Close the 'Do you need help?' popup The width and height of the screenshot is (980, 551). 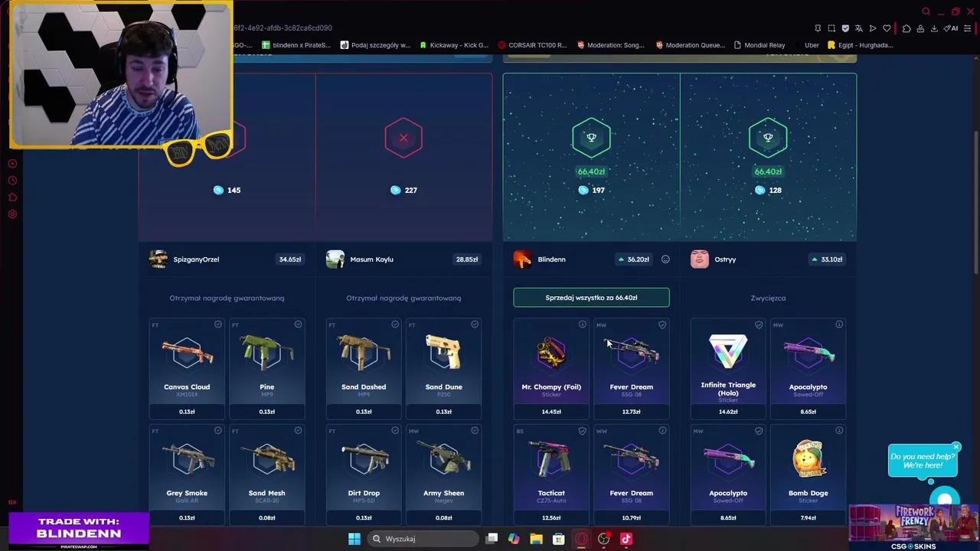(x=956, y=447)
